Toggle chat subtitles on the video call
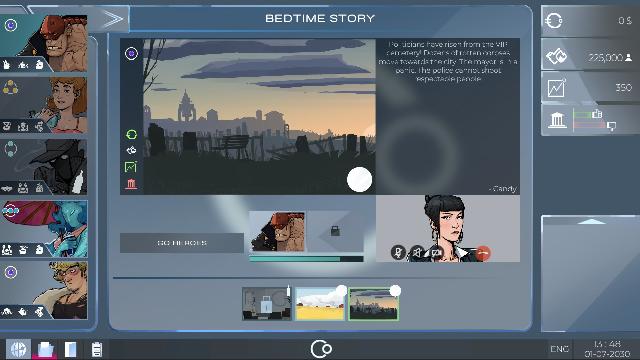The width and height of the screenshot is (640, 360). tap(436, 253)
